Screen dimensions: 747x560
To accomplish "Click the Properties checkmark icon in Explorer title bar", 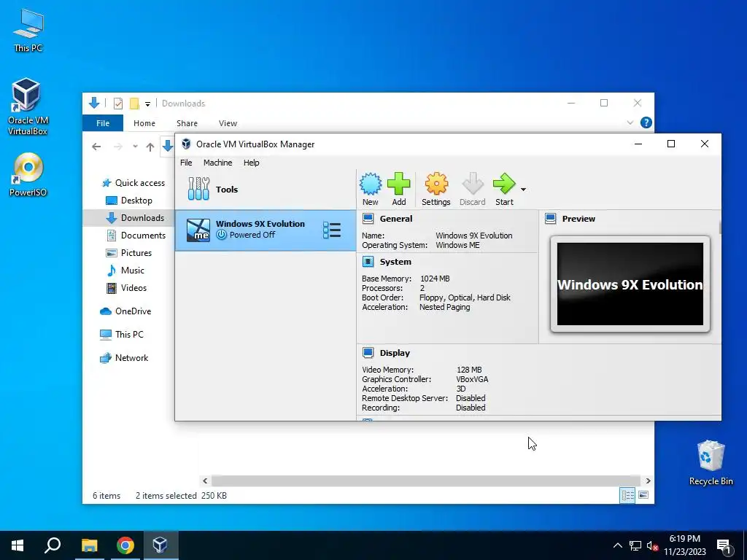I will point(118,104).
